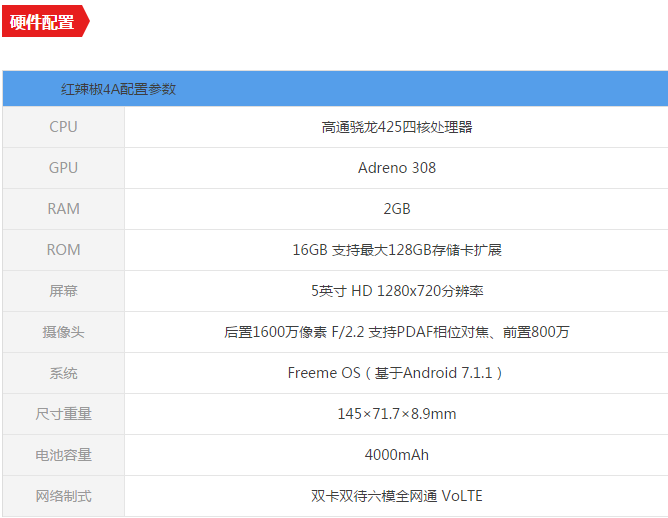The image size is (668, 518).
Task: Select the table header 红辣椒4A配置参数
Action: click(x=118, y=89)
